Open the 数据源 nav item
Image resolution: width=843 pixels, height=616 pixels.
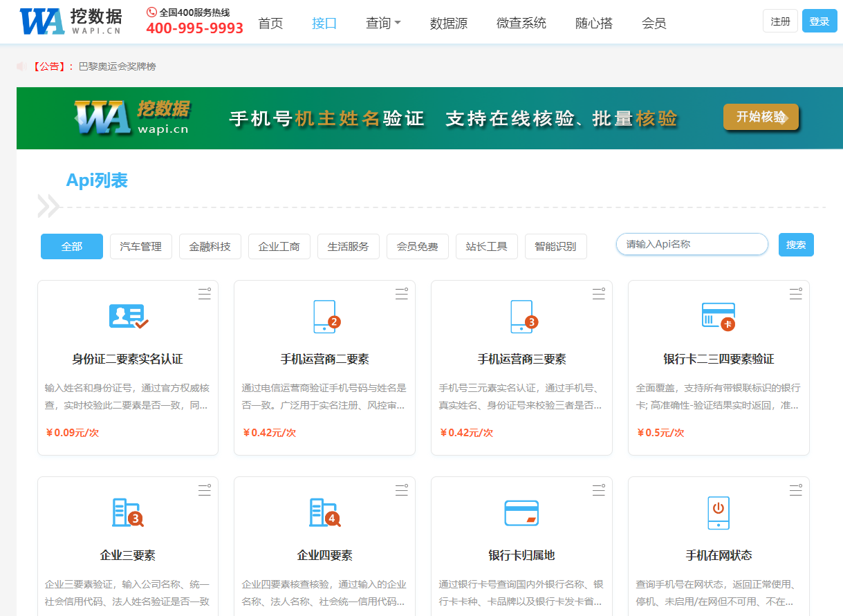(x=449, y=23)
